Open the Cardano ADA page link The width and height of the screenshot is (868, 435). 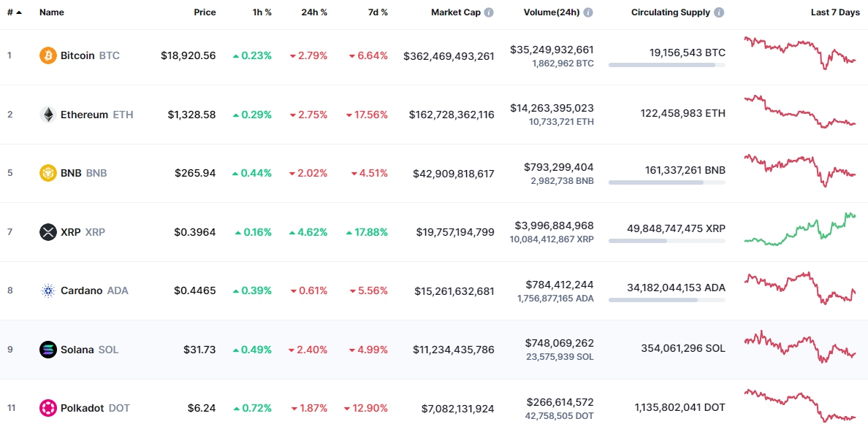83,290
